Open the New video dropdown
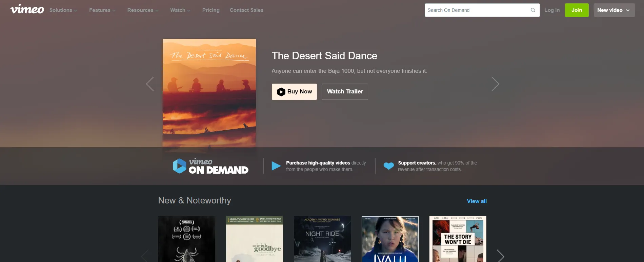The width and height of the screenshot is (644, 262). (614, 10)
